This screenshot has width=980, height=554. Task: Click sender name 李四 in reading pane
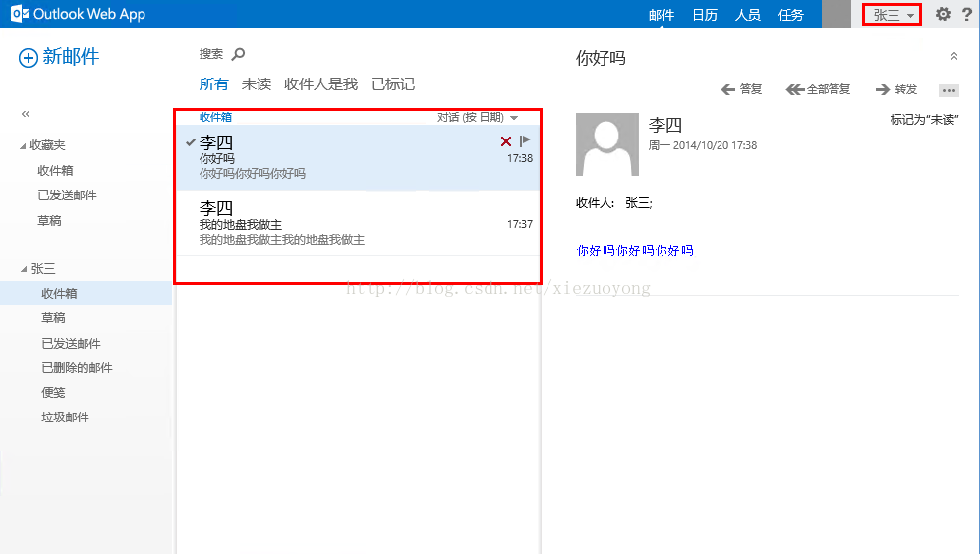[x=665, y=125]
